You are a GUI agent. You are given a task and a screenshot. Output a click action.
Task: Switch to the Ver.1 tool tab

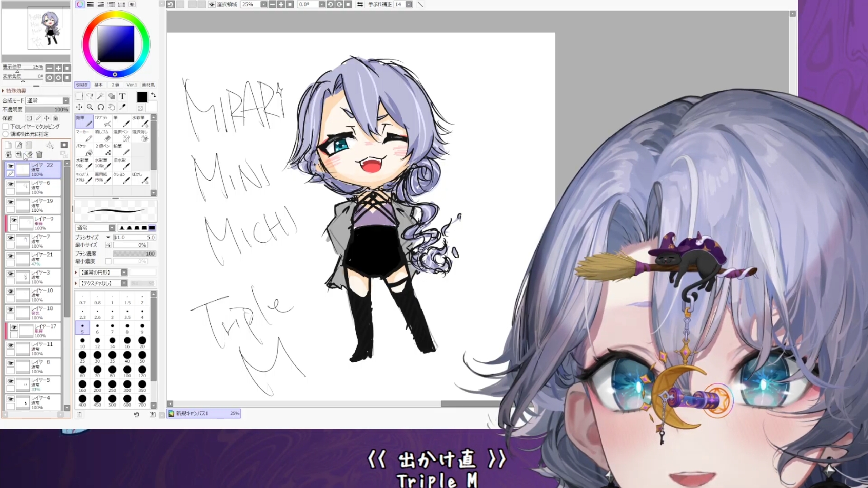tap(132, 85)
